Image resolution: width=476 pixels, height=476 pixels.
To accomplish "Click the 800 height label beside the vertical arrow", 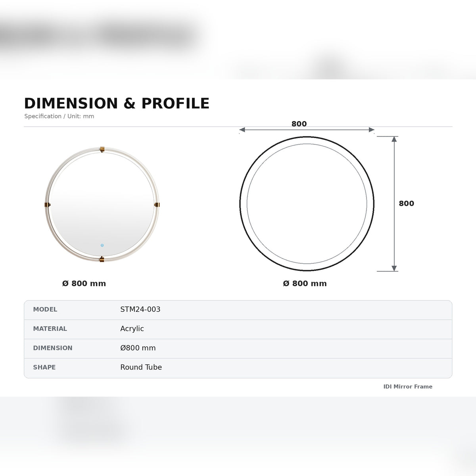I will [406, 203].
